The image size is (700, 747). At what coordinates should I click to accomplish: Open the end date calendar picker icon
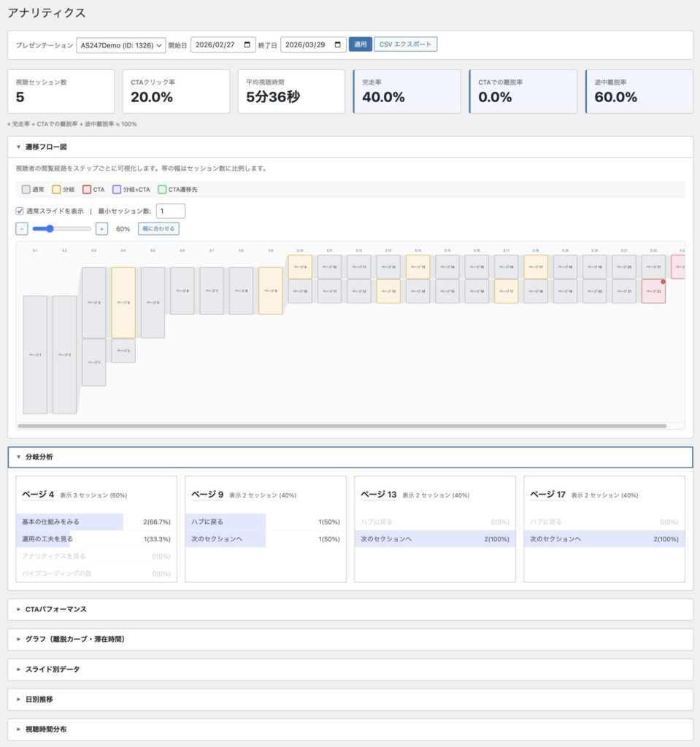click(338, 45)
